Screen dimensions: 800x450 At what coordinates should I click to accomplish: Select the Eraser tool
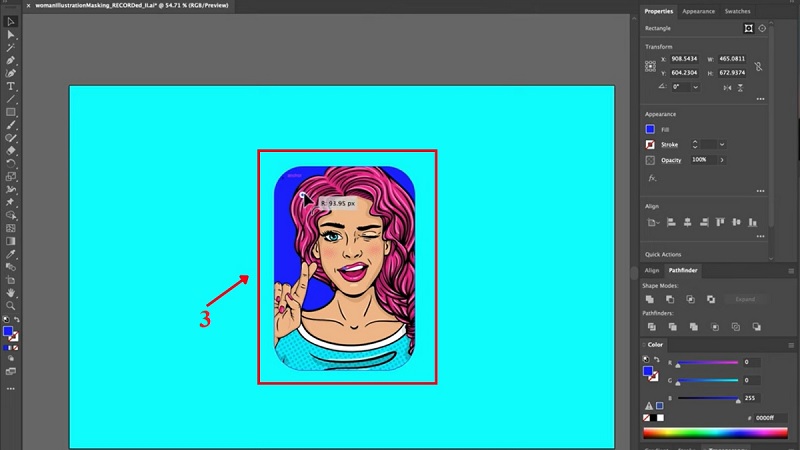11,151
